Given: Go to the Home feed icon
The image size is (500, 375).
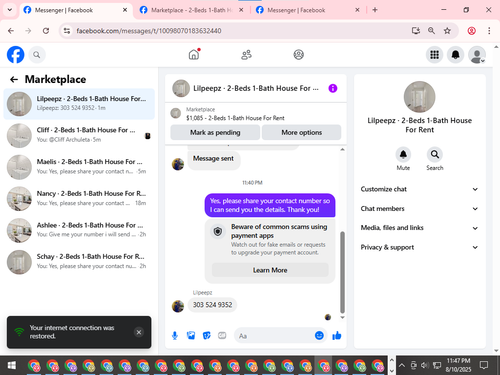Looking at the screenshot, I should 194,54.
